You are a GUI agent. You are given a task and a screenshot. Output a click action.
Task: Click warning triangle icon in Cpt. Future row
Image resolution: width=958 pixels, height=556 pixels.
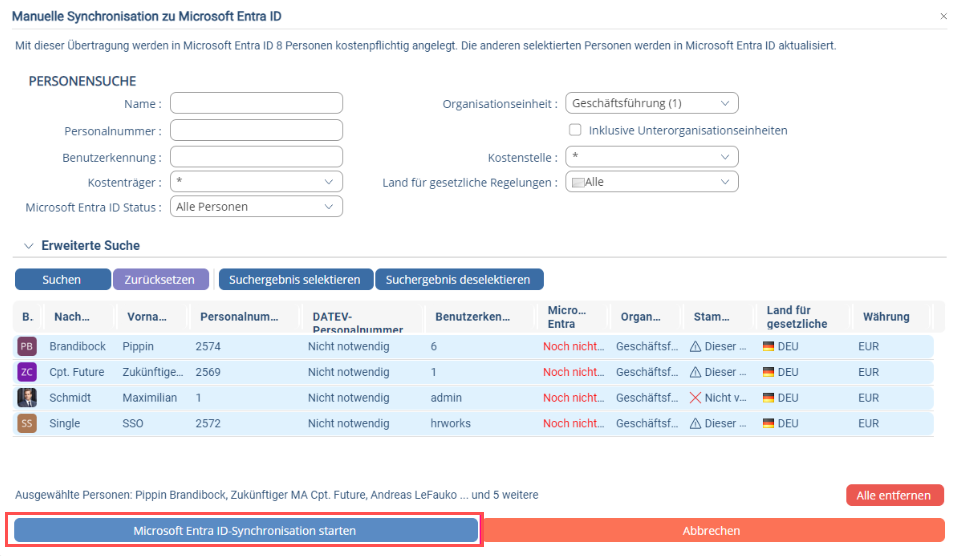click(695, 372)
